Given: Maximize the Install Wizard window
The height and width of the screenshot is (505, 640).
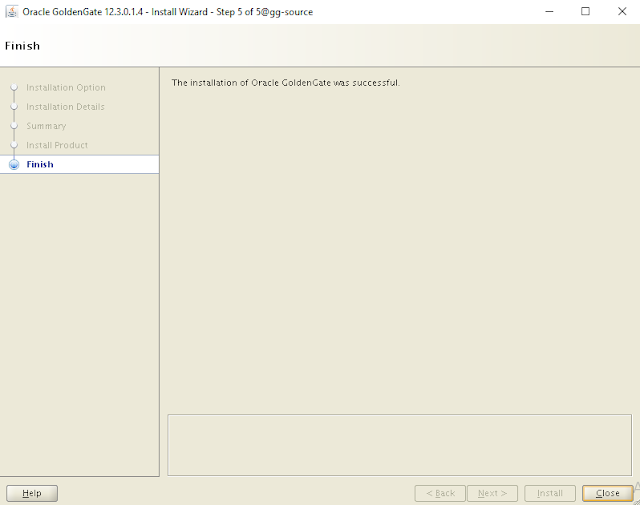Looking at the screenshot, I should coord(585,11).
